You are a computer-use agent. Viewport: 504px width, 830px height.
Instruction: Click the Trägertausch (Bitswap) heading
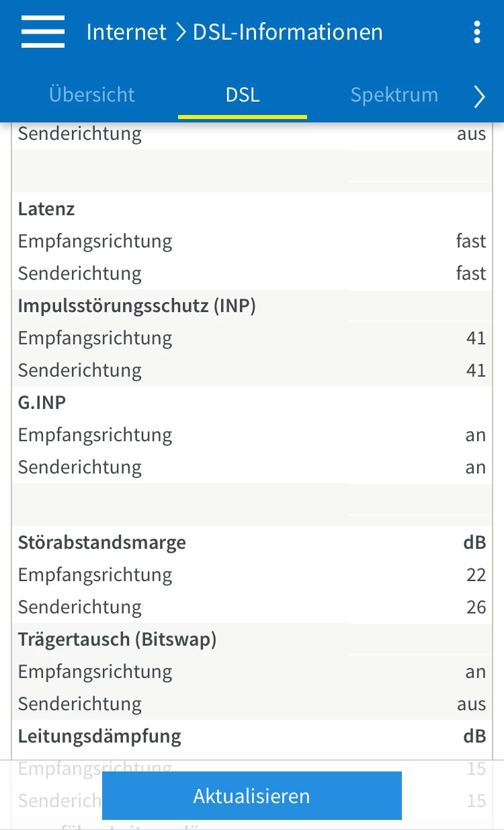coord(118,640)
